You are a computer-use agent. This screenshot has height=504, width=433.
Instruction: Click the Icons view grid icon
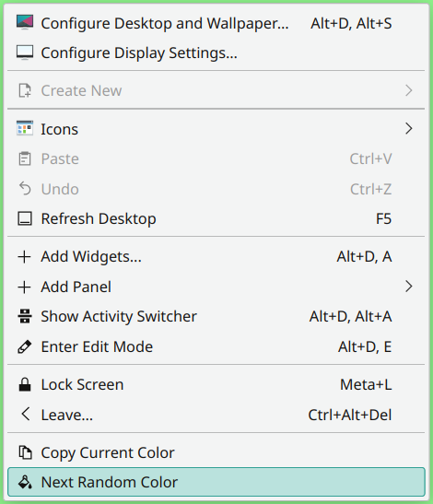coord(25,128)
